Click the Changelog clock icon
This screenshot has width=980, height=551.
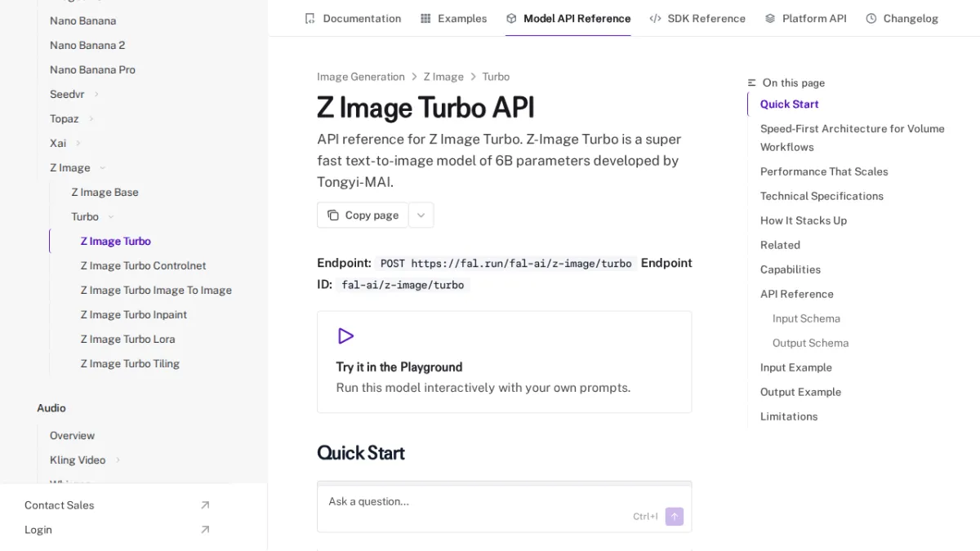(871, 18)
